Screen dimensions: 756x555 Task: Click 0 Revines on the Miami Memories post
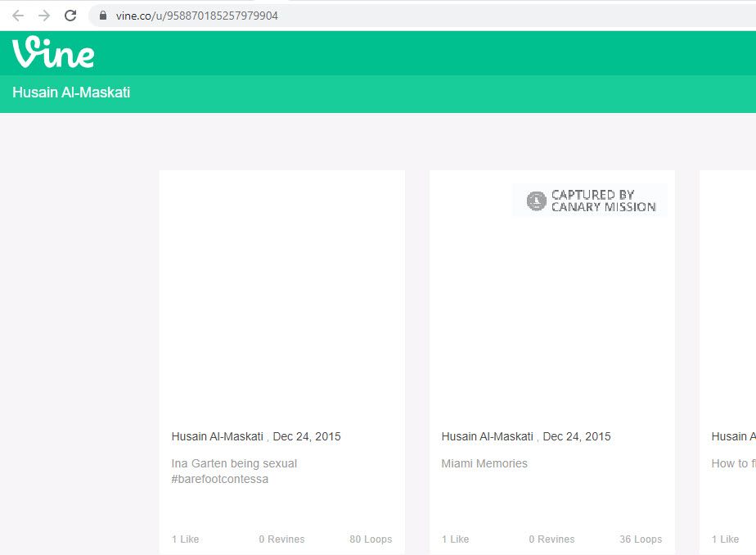pyautogui.click(x=551, y=539)
